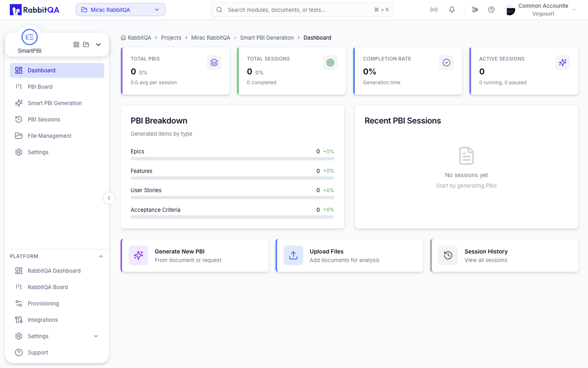Open the notifications bell

click(452, 10)
